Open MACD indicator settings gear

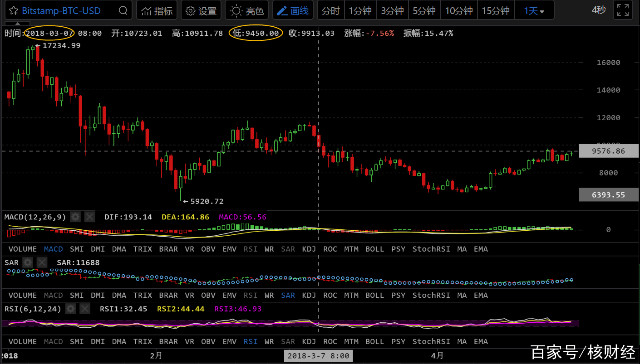click(75, 217)
